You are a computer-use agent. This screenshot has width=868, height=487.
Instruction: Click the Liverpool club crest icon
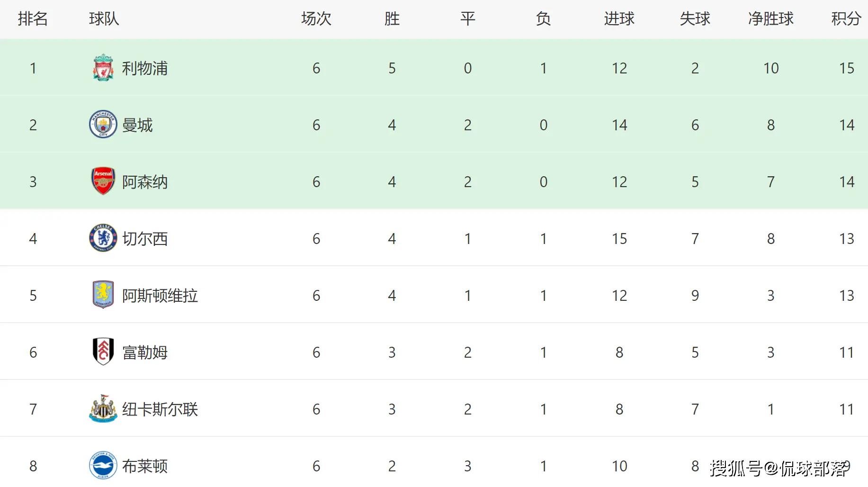[103, 68]
